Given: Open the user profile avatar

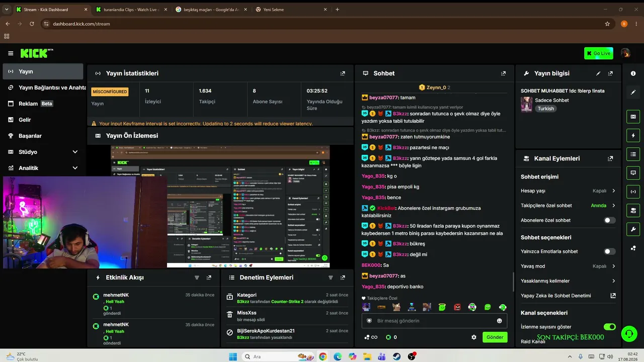Looking at the screenshot, I should click(x=625, y=53).
